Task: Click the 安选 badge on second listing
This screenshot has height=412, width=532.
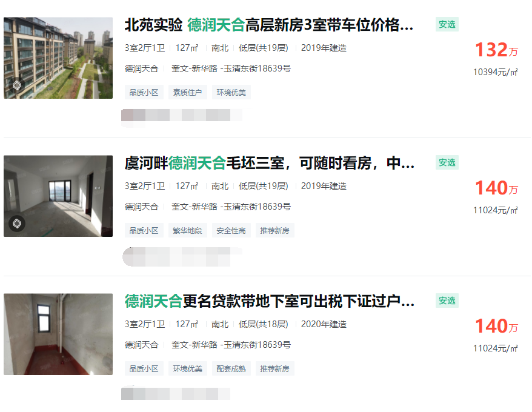Action: 447,162
